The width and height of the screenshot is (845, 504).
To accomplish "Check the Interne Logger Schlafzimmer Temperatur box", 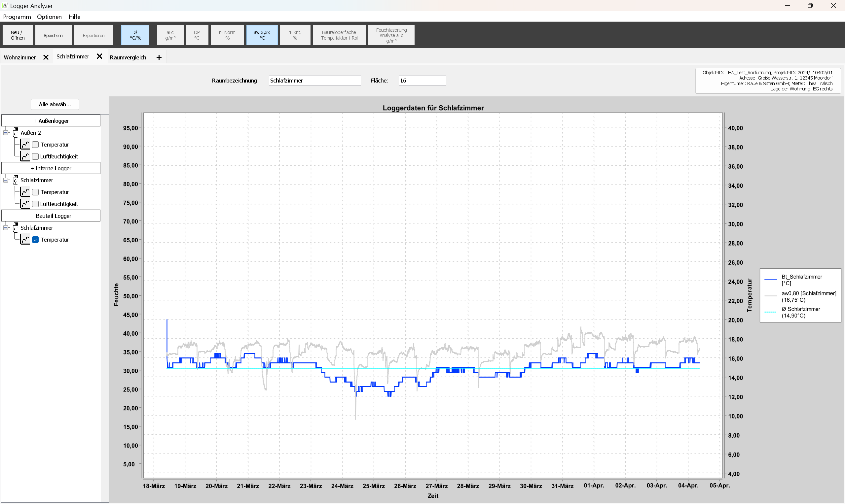I will [35, 192].
